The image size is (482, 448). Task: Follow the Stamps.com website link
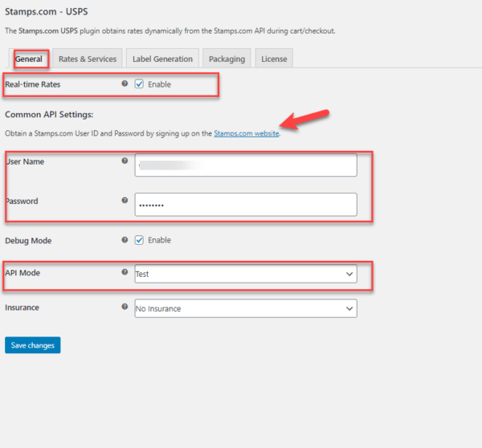point(247,133)
